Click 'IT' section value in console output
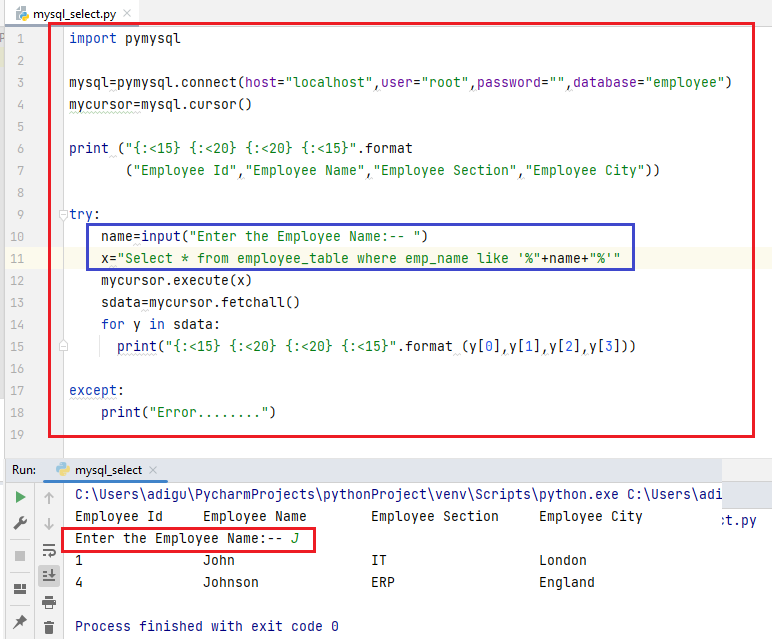 click(379, 560)
